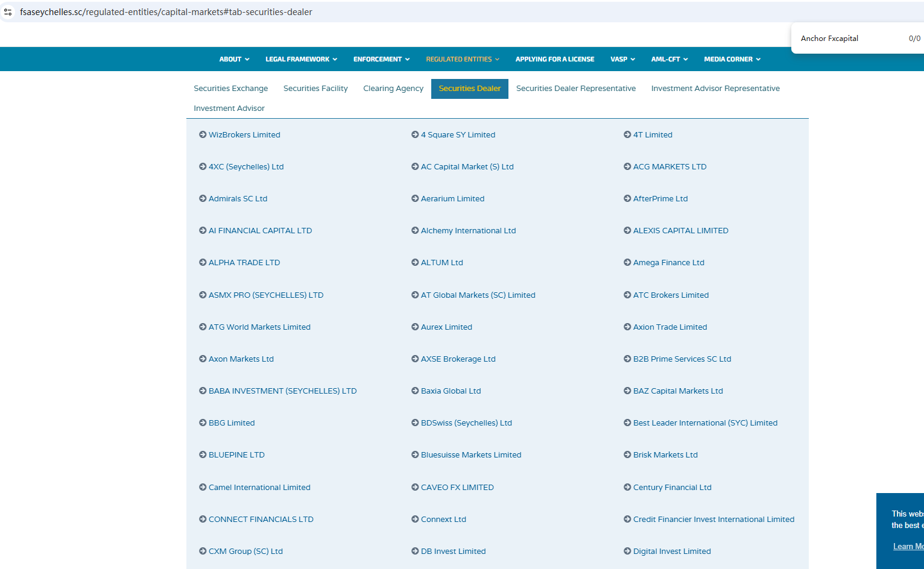Open the BAZ Capital Markets Ltd link

[678, 391]
